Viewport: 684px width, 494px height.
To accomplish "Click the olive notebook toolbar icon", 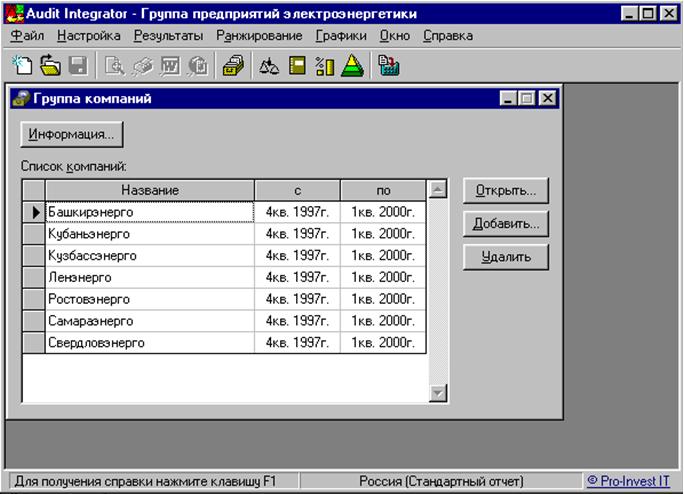I will [298, 66].
